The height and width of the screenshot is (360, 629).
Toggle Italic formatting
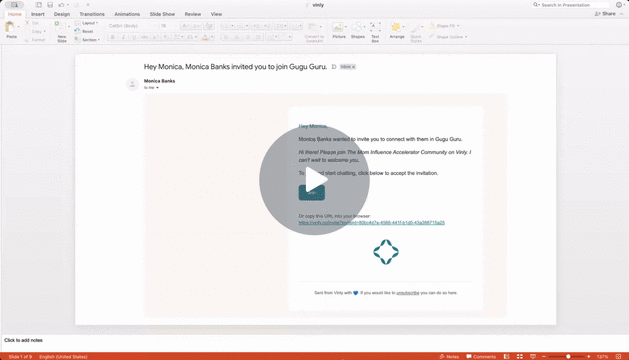coord(123,37)
